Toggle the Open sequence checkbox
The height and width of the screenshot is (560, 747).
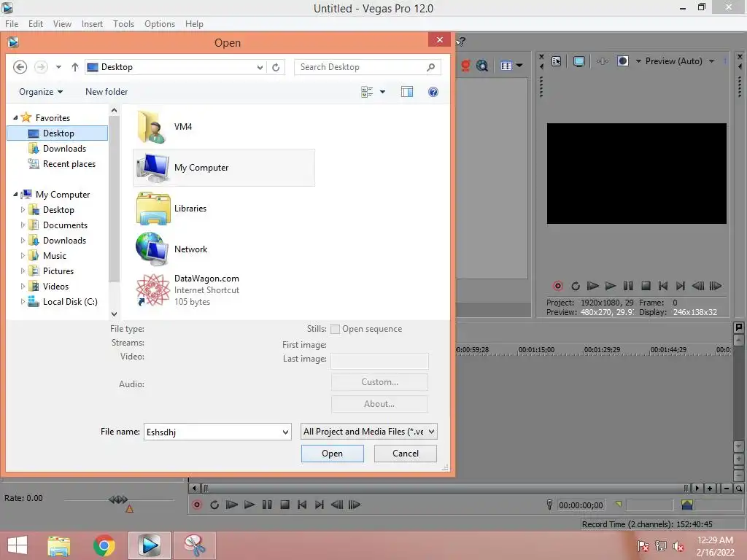(335, 329)
